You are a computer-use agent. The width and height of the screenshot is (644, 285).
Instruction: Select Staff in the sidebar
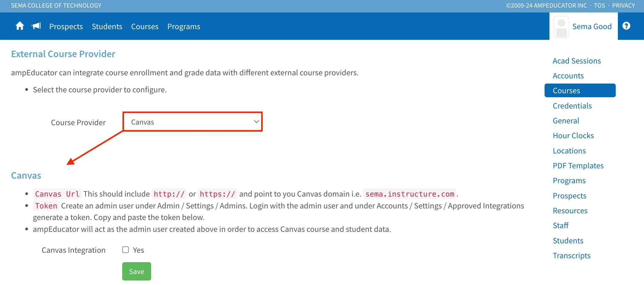560,225
